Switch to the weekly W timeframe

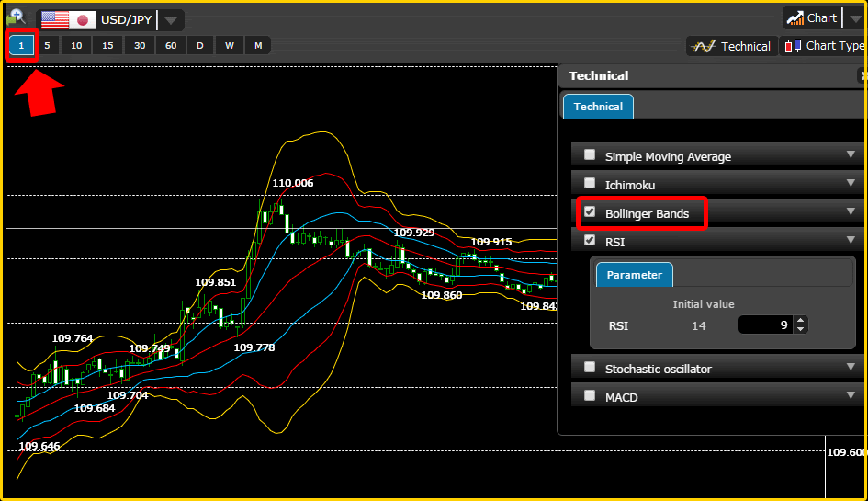[x=230, y=45]
